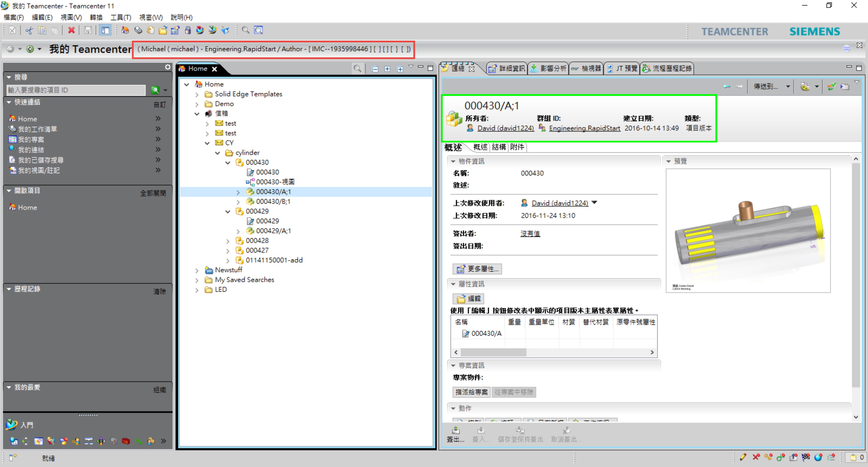Click 我的專案 quick link
Screen dimensions: 868x467
pyautogui.click(x=31, y=139)
